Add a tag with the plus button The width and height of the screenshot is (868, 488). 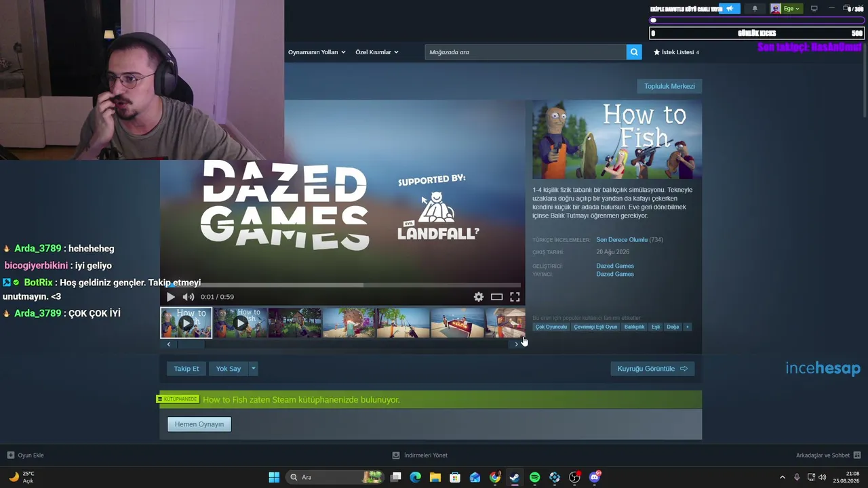(687, 327)
